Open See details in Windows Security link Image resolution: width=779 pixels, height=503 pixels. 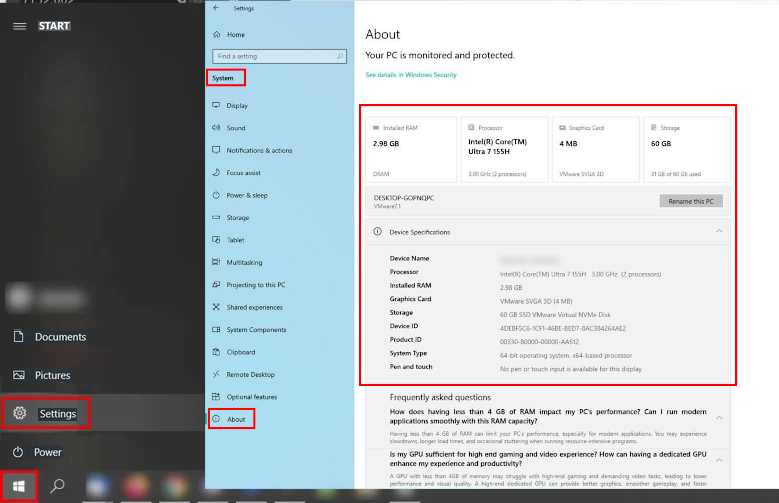pos(410,75)
